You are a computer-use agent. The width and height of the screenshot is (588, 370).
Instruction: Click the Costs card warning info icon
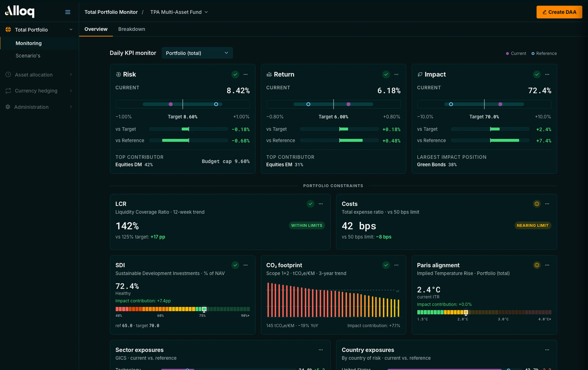537,204
